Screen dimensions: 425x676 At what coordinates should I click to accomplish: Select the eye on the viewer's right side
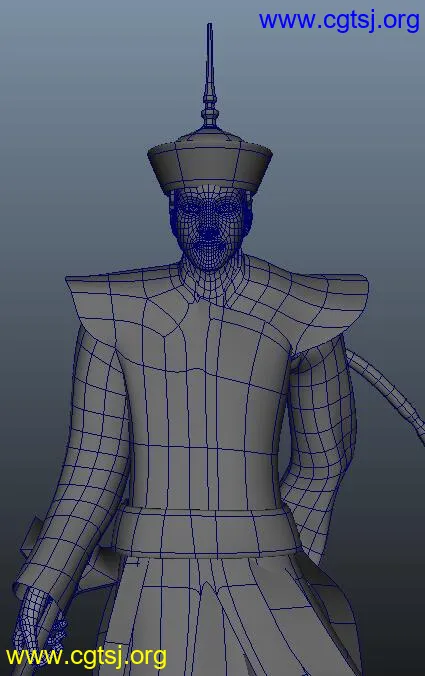click(x=228, y=209)
